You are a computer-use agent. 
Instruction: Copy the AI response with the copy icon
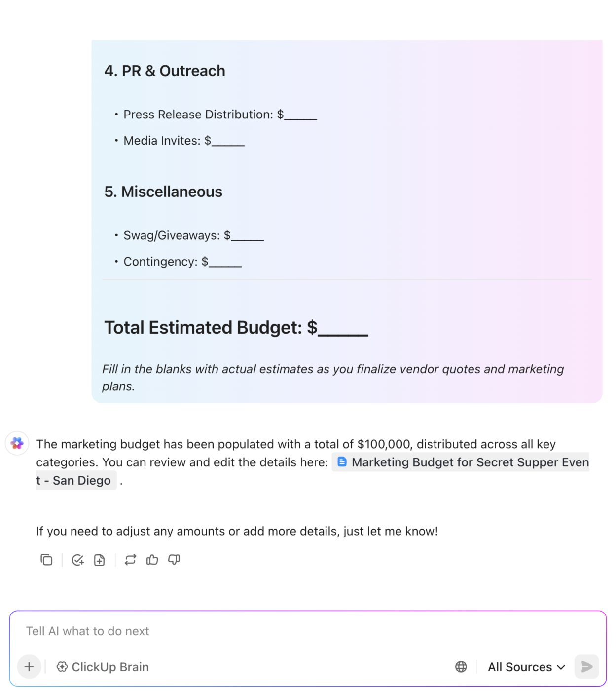46,560
